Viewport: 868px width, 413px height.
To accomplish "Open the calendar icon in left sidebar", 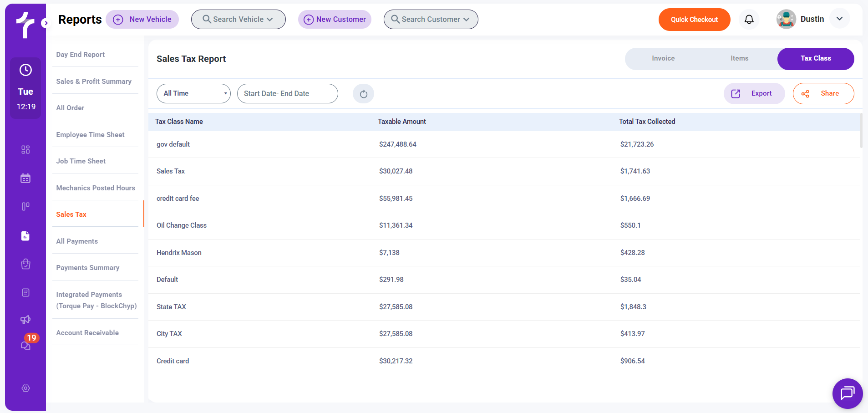I will point(25,178).
